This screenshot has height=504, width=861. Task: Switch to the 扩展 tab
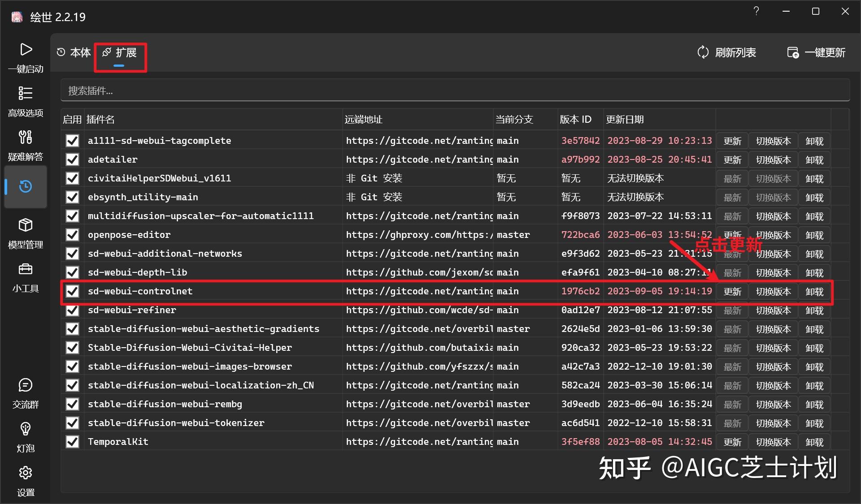click(120, 52)
